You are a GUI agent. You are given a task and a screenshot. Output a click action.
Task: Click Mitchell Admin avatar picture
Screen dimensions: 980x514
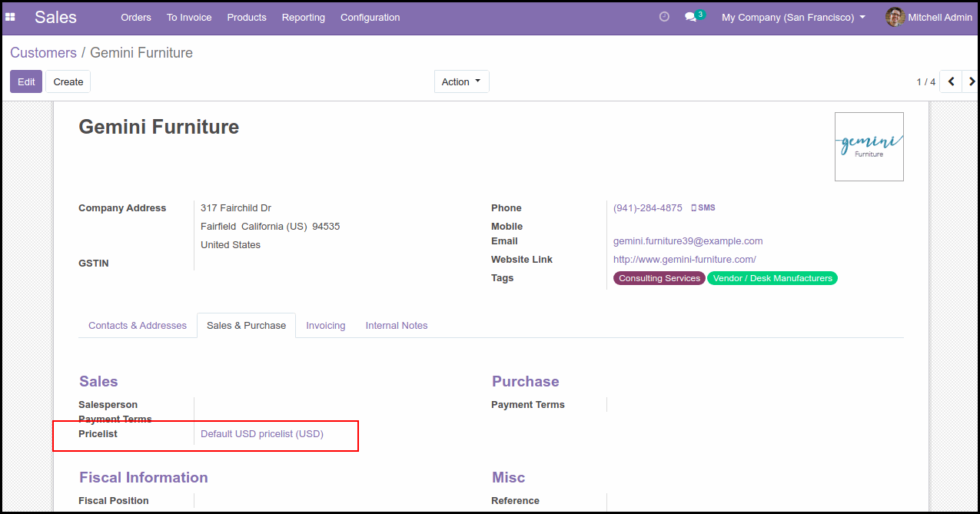pos(895,17)
